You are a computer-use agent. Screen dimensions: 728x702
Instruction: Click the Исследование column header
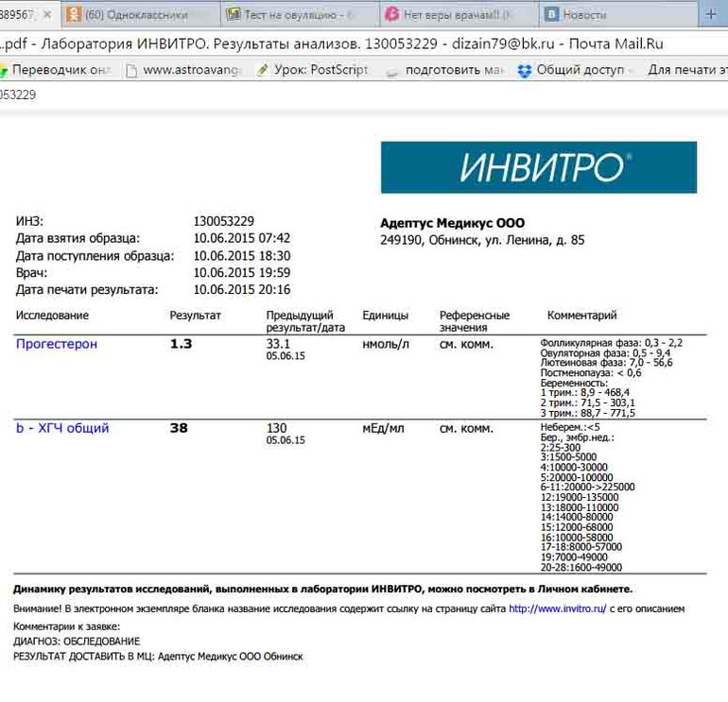click(52, 315)
